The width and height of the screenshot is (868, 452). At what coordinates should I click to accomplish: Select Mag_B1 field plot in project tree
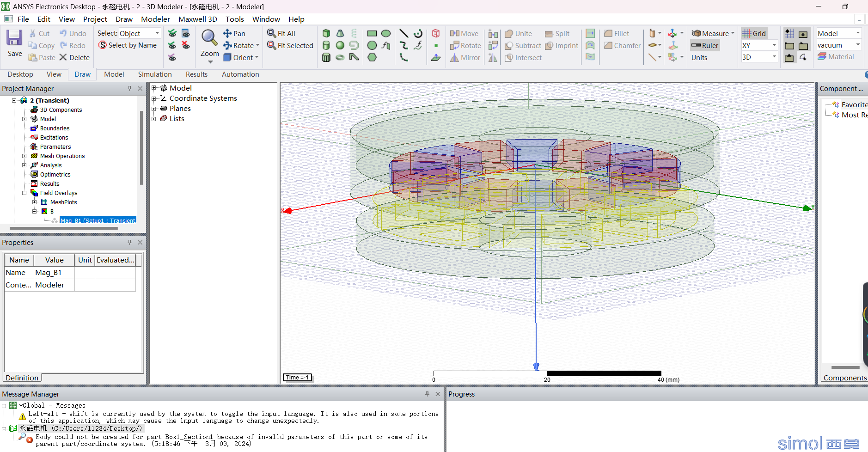pyautogui.click(x=98, y=220)
